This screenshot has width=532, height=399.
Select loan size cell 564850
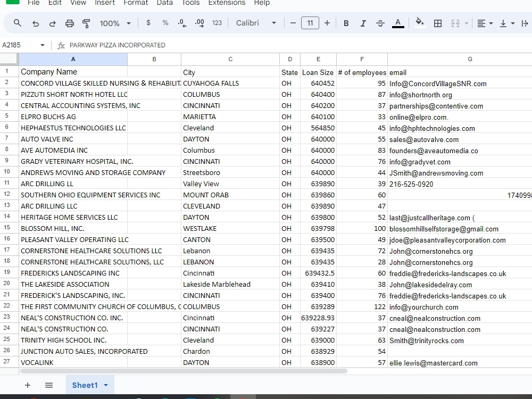(318, 128)
